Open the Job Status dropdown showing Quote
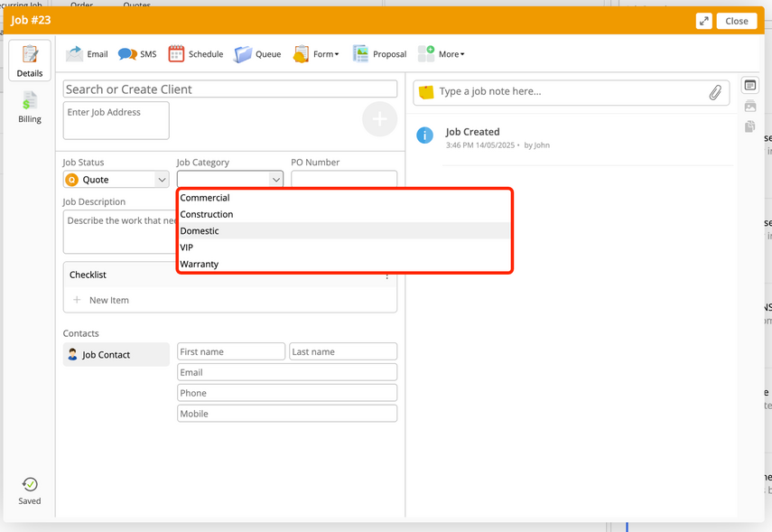Screen dimensions: 772x532 [x=116, y=180]
